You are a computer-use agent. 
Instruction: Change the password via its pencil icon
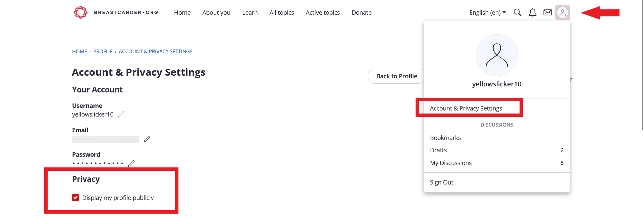[131, 163]
